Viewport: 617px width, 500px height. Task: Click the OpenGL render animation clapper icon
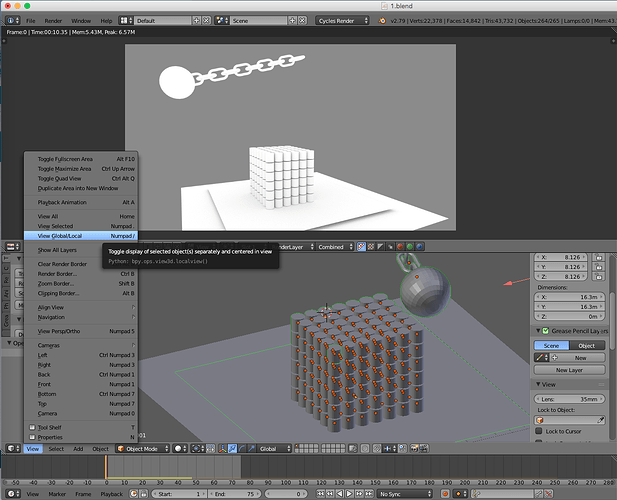(x=424, y=448)
